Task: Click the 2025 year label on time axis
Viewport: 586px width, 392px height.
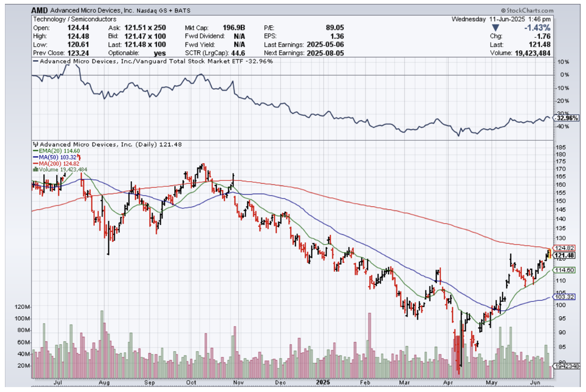Action: click(323, 383)
